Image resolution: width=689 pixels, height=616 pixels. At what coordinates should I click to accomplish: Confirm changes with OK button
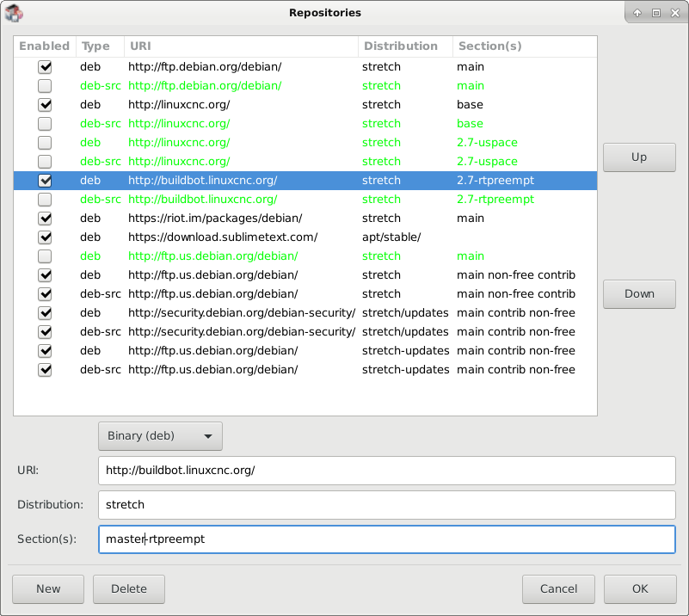pyautogui.click(x=640, y=589)
